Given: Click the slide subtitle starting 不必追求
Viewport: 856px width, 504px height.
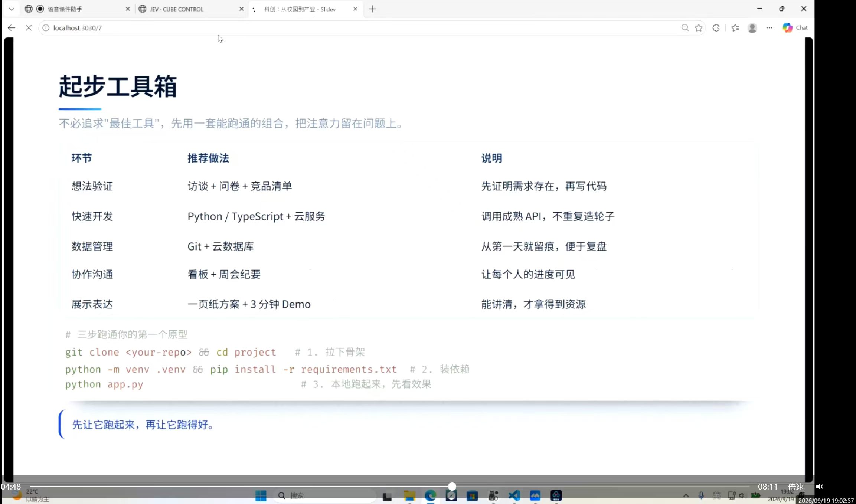Looking at the screenshot, I should [231, 123].
